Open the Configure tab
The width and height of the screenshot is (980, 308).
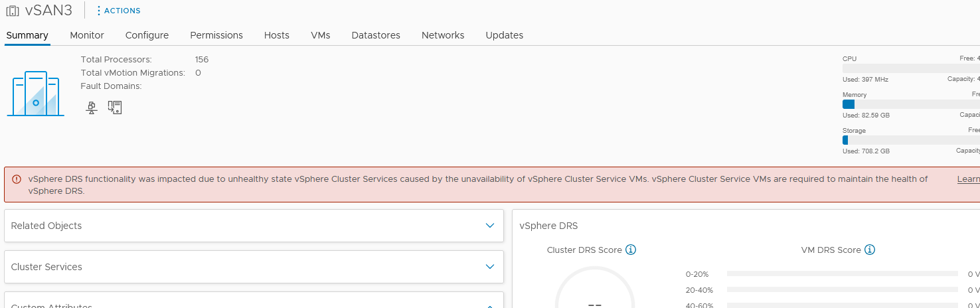[147, 35]
